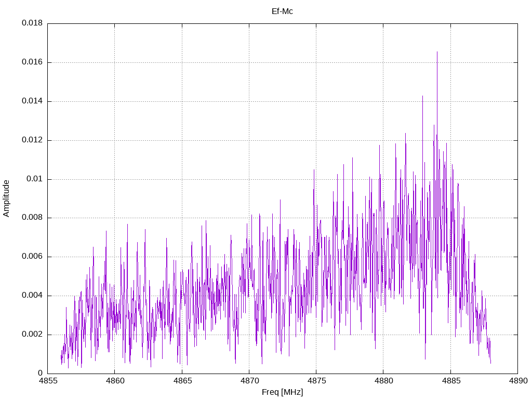Click the y-axis tick value 0.012
The width and height of the screenshot is (532, 399).
pyautogui.click(x=32, y=140)
